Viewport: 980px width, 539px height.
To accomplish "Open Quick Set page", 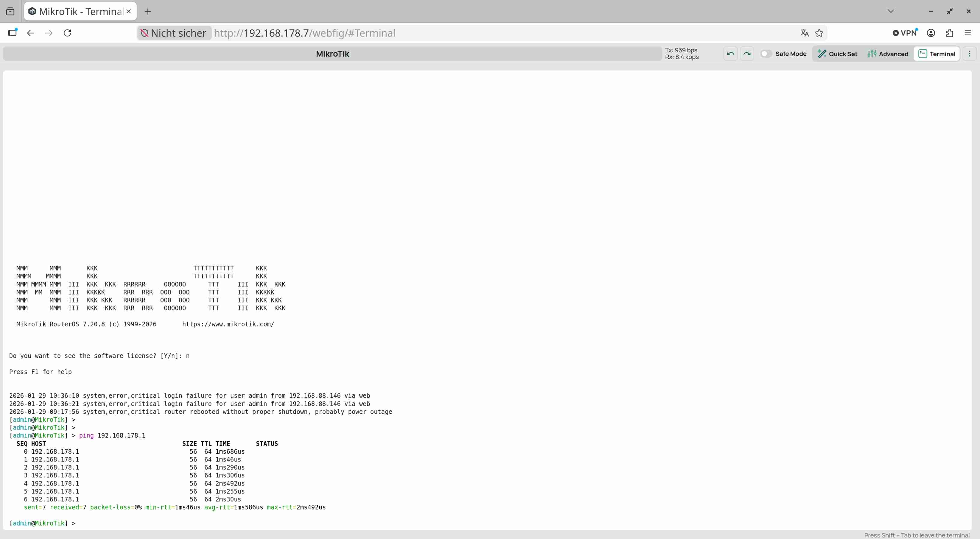I will [x=838, y=54].
